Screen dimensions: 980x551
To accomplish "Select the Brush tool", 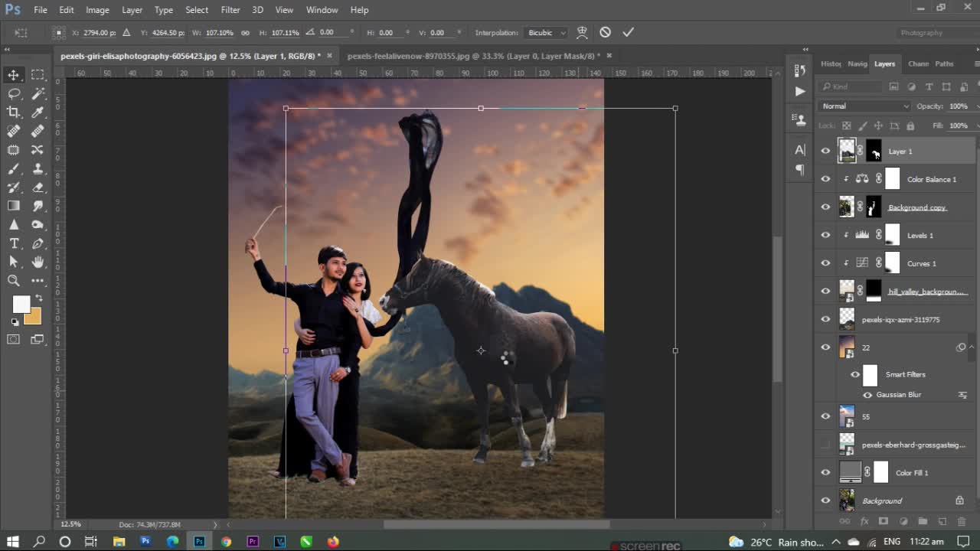I will coord(14,168).
